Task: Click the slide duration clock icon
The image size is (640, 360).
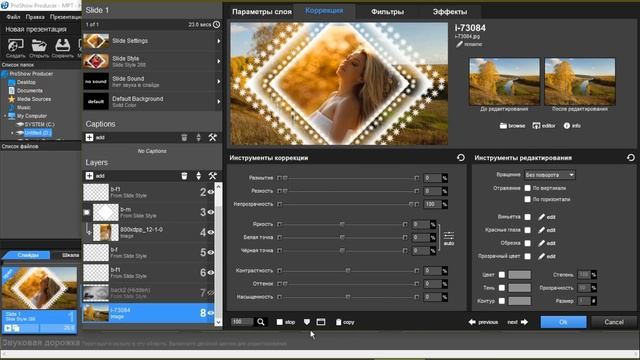Action: point(216,24)
